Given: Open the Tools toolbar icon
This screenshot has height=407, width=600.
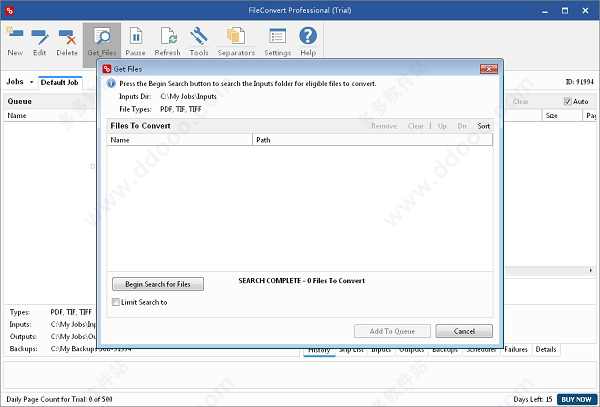Looking at the screenshot, I should click(x=199, y=41).
